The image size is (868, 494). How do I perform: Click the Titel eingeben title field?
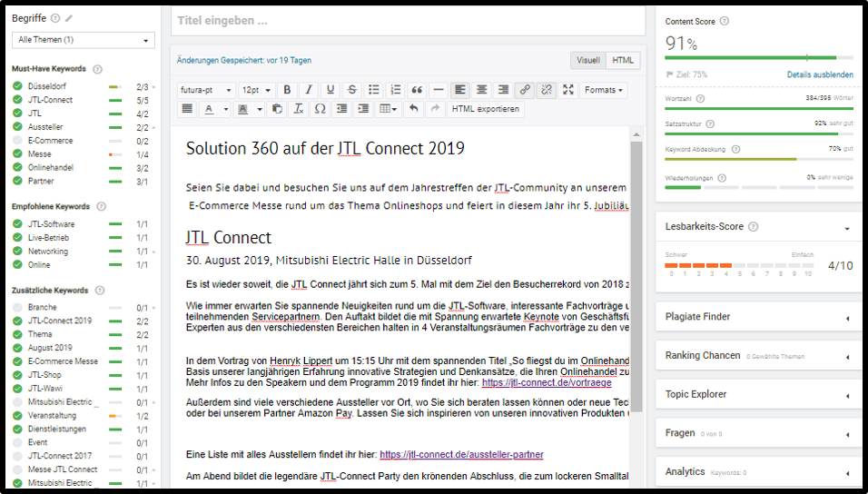tap(408, 21)
